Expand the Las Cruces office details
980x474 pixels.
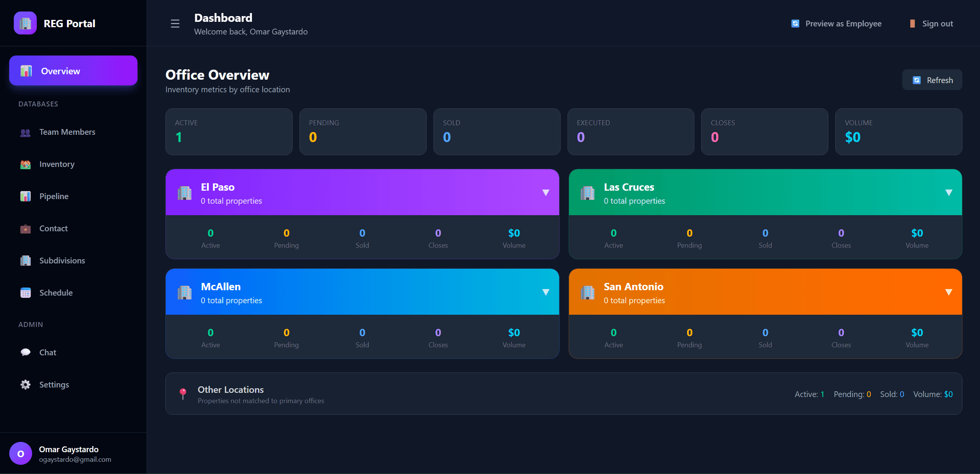point(949,193)
